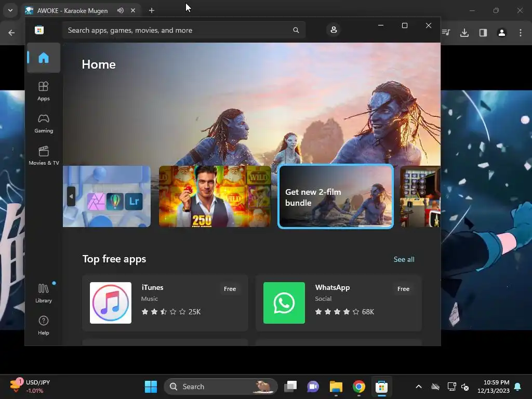Open File Explorer from the taskbar
This screenshot has width=532, height=399.
click(x=336, y=387)
